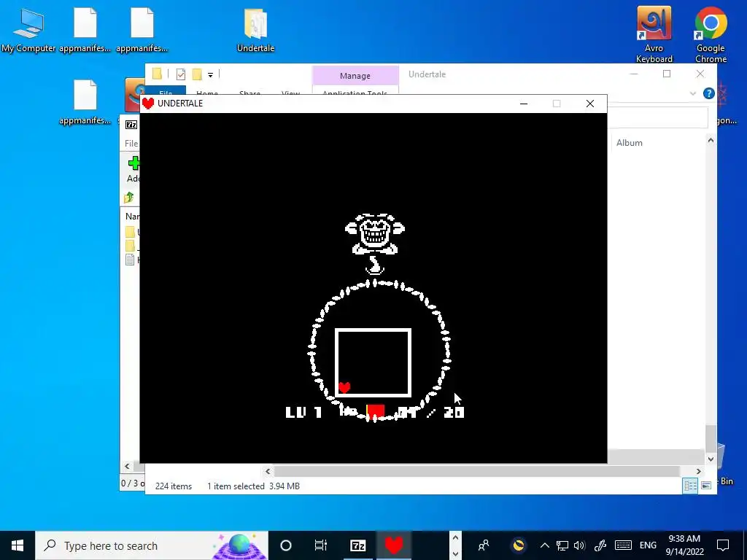Click the search highlights globe icon

239,545
